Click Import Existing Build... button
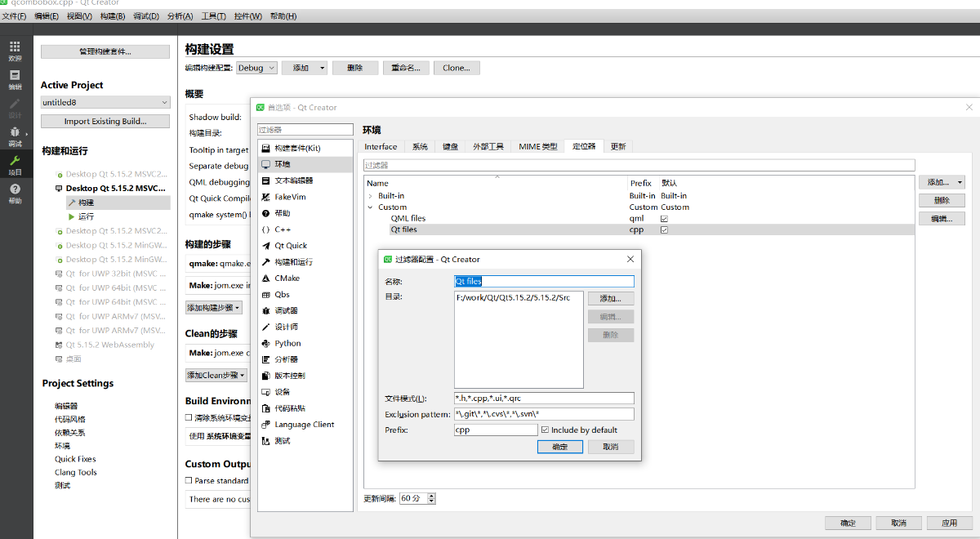 tap(105, 122)
